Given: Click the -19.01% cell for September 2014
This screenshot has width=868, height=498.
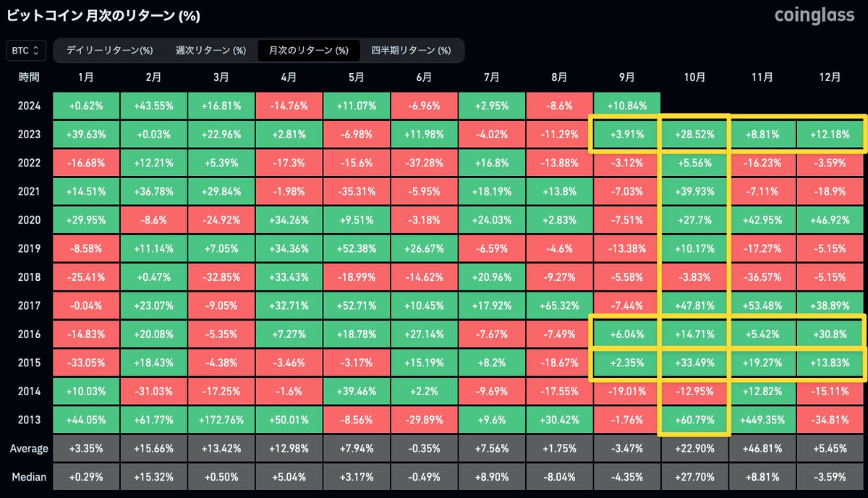Looking at the screenshot, I should coord(627,391).
